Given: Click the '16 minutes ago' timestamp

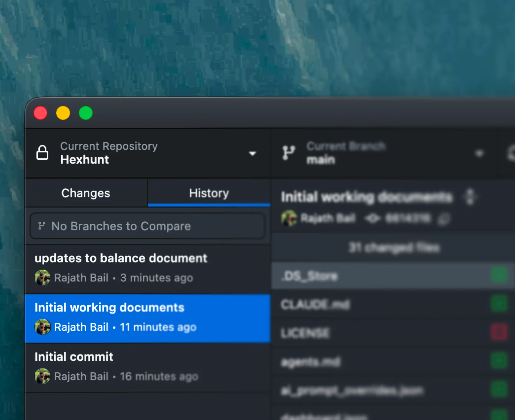Looking at the screenshot, I should [159, 376].
